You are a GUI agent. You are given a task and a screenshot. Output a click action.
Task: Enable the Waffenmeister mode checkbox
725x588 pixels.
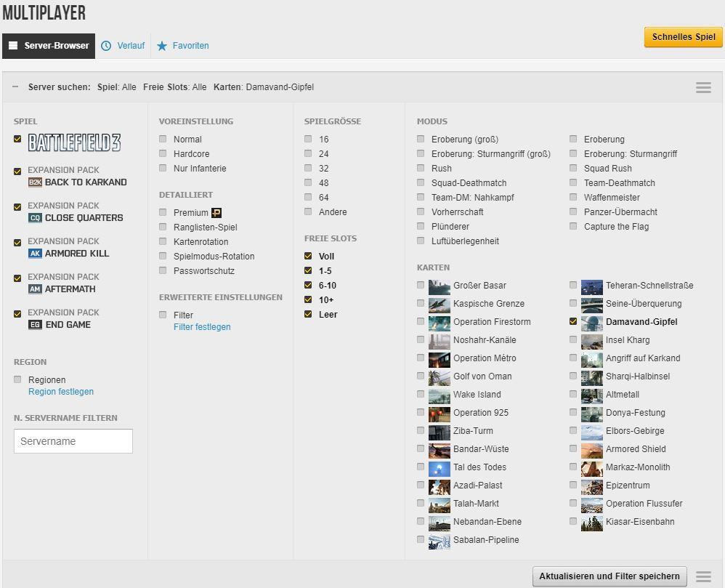point(573,197)
